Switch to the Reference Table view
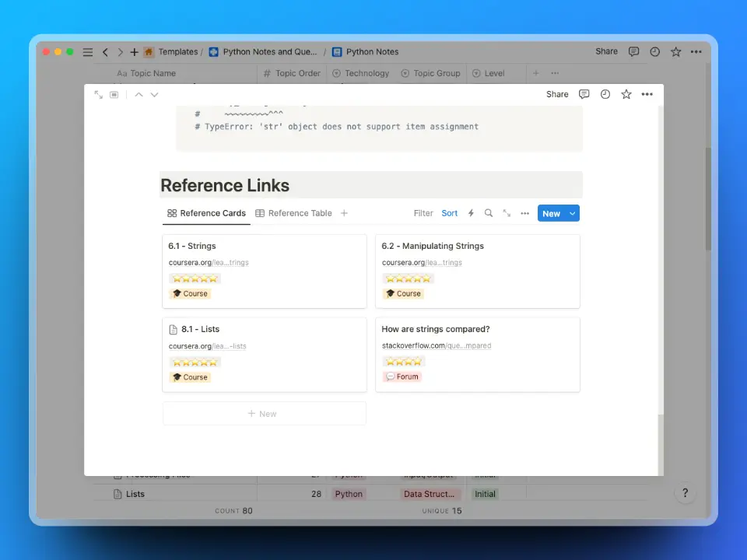Image resolution: width=747 pixels, height=560 pixels. tap(300, 213)
